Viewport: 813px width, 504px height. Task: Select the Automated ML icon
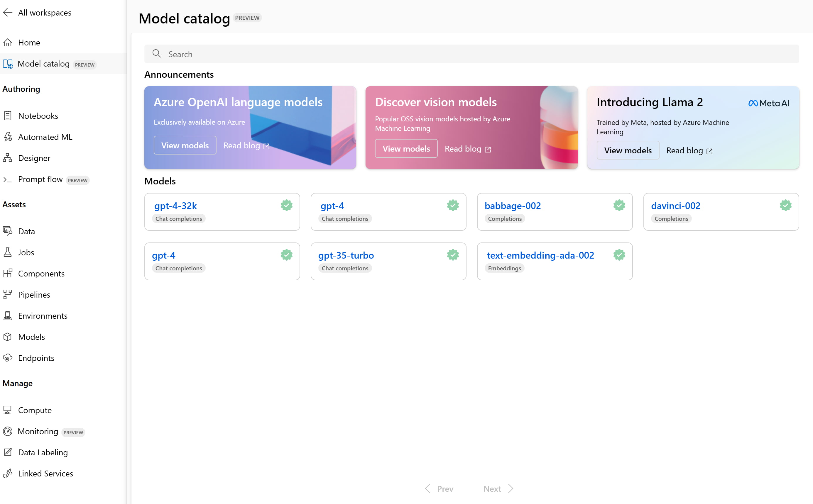pyautogui.click(x=9, y=136)
